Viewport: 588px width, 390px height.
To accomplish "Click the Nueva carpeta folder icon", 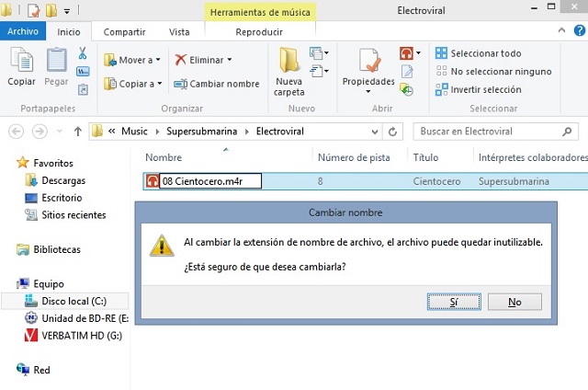I will coord(289,59).
